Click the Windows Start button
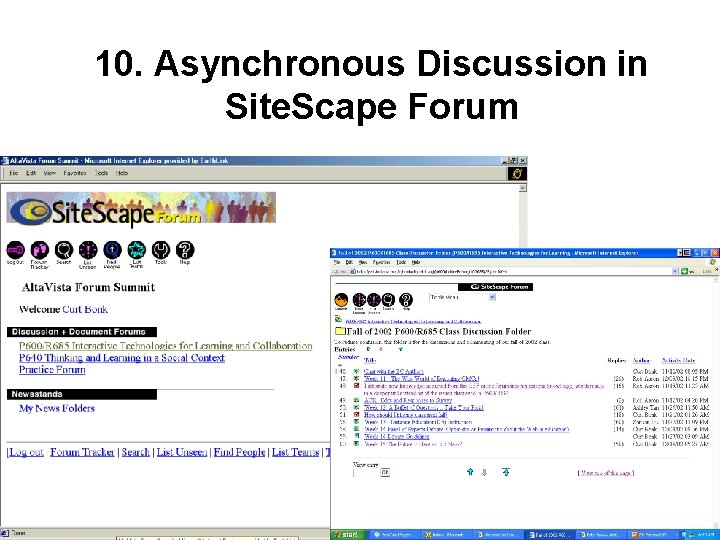 pos(349,534)
